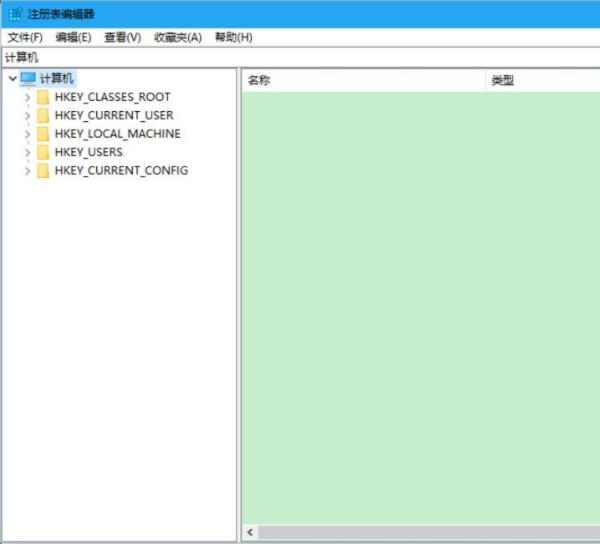
Task: Click the HKEY_USERS folder icon
Action: (x=43, y=152)
